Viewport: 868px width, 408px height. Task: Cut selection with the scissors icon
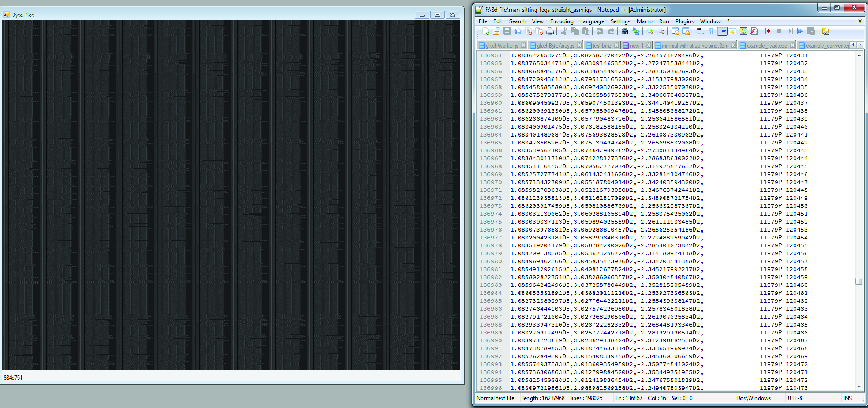[564, 31]
